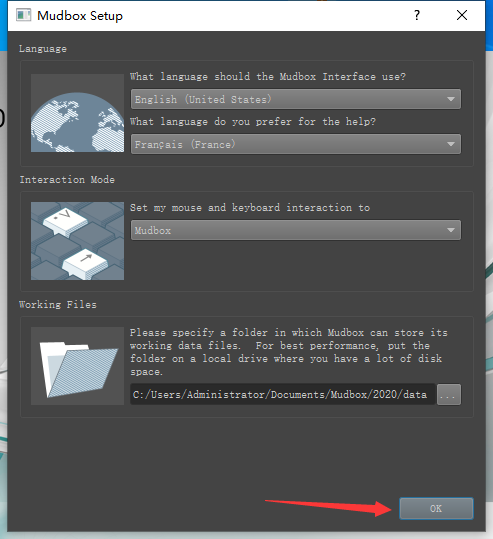This screenshot has width=493, height=539.
Task: Click the Language section heading
Action: pos(43,49)
